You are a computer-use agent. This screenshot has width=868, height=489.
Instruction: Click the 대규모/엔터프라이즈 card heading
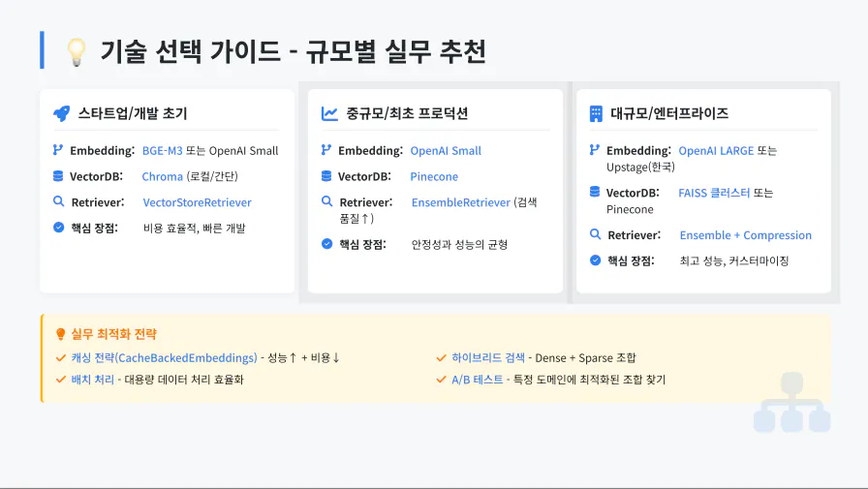point(669,113)
